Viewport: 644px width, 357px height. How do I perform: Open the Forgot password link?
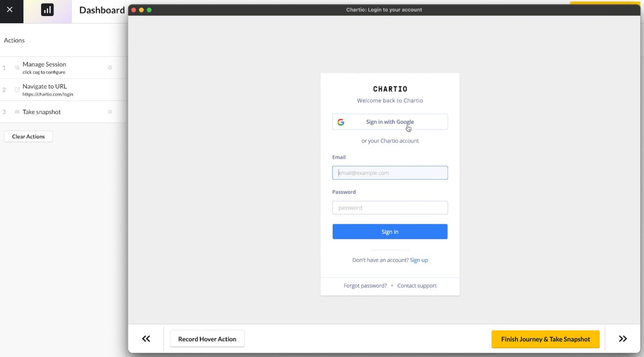pyautogui.click(x=365, y=286)
